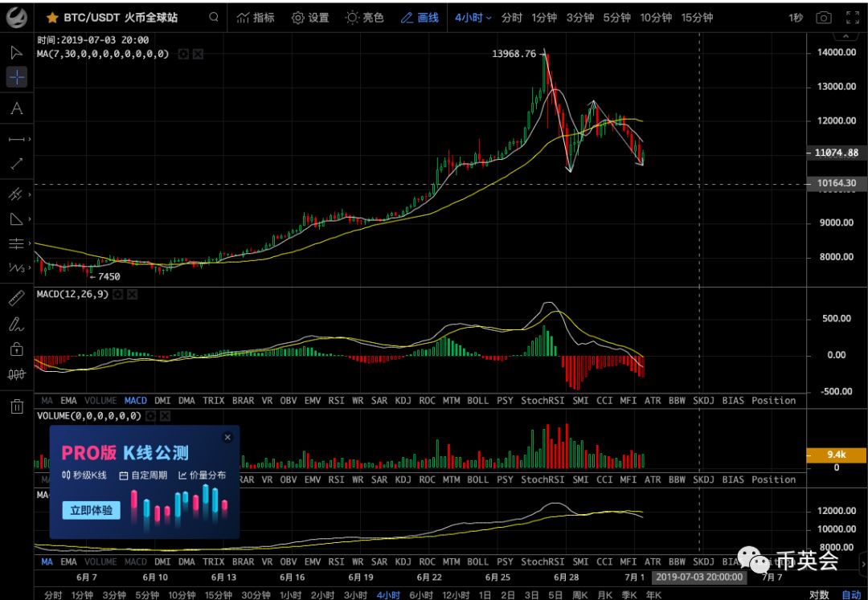868x600 pixels.
Task: Enter fullscreen chart mode
Action: tap(853, 18)
